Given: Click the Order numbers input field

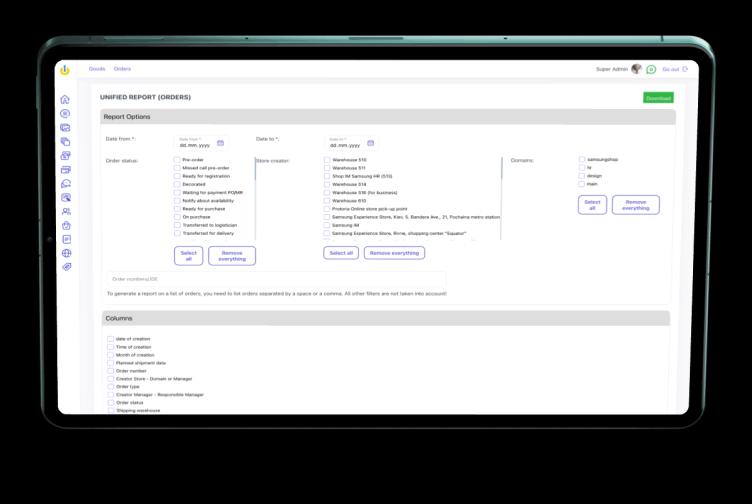Looking at the screenshot, I should point(275,278).
